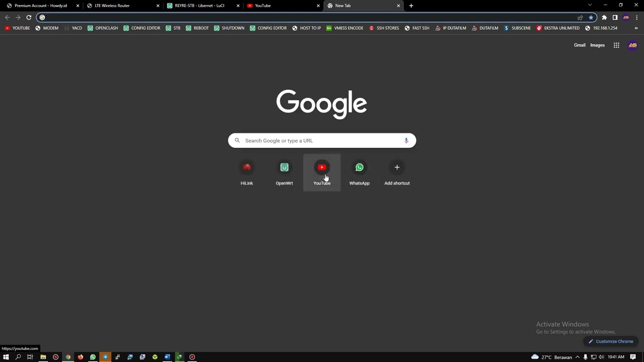Open Windows taskbar search
The width and height of the screenshot is (644, 362).
pos(18,357)
